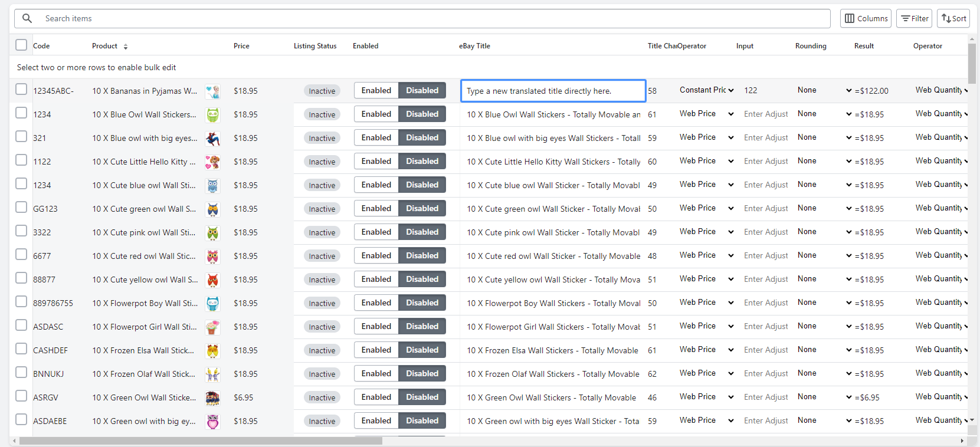Click the search magnifier icon
The height and width of the screenshot is (447, 980).
click(27, 18)
